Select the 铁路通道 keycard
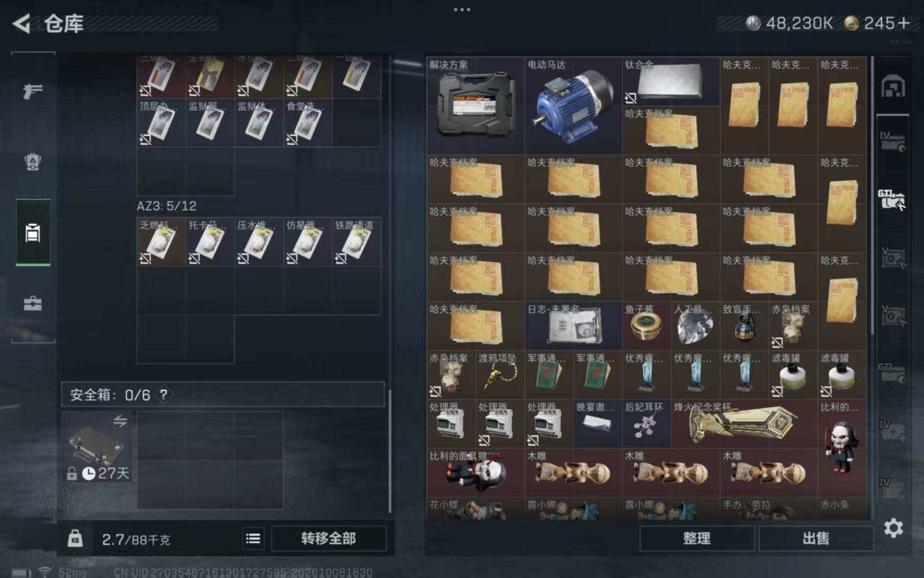The image size is (924, 578). [x=357, y=242]
